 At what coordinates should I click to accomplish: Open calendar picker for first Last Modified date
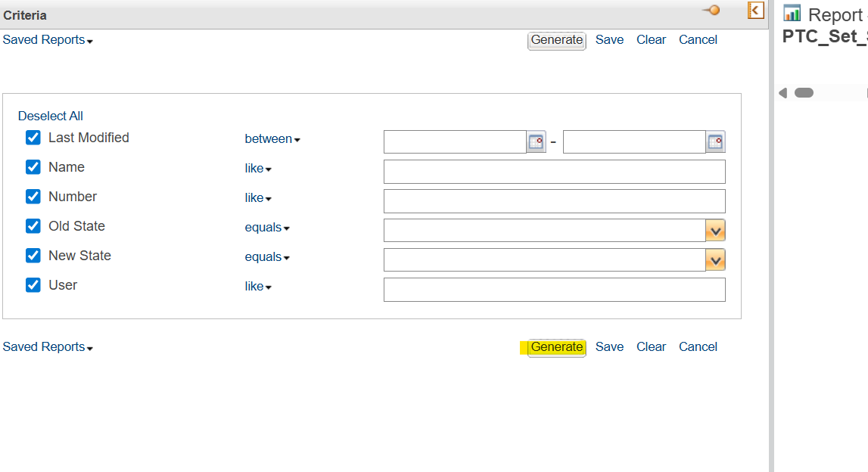(x=536, y=141)
